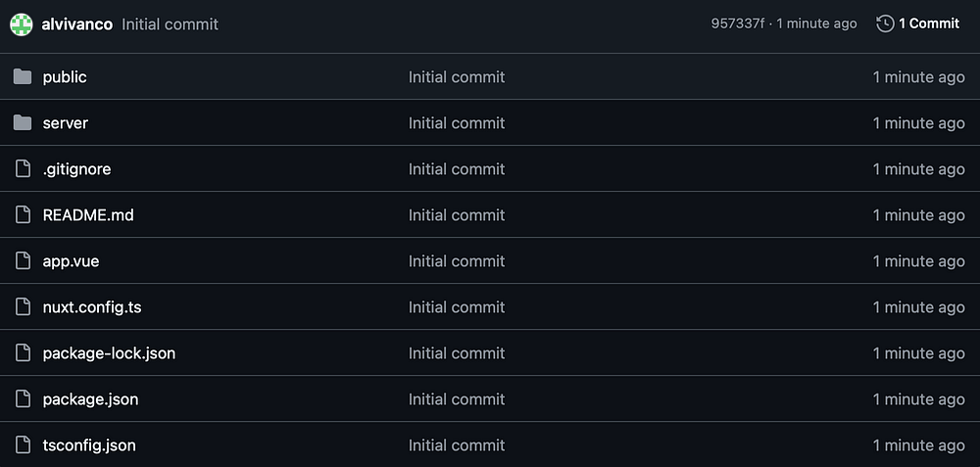Image resolution: width=980 pixels, height=467 pixels.
Task: Click the server folder icon
Action: click(x=23, y=122)
